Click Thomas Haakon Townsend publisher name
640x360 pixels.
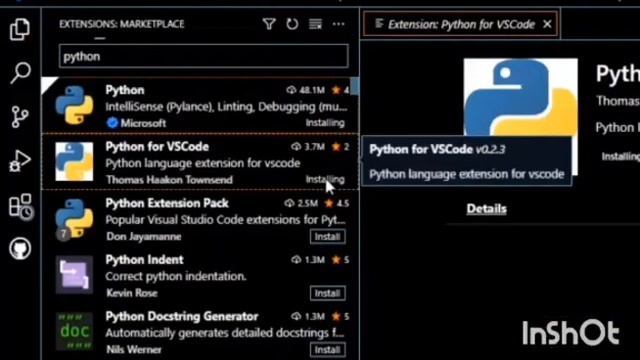click(x=169, y=180)
